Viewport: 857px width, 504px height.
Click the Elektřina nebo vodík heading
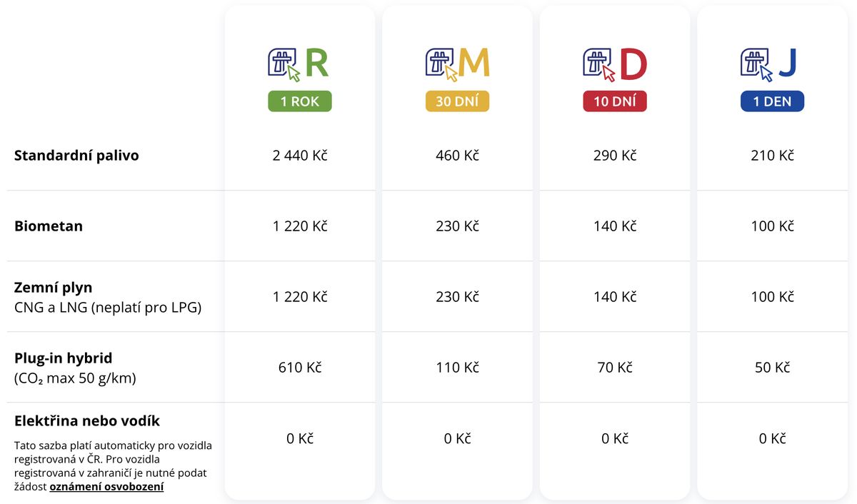(87, 420)
